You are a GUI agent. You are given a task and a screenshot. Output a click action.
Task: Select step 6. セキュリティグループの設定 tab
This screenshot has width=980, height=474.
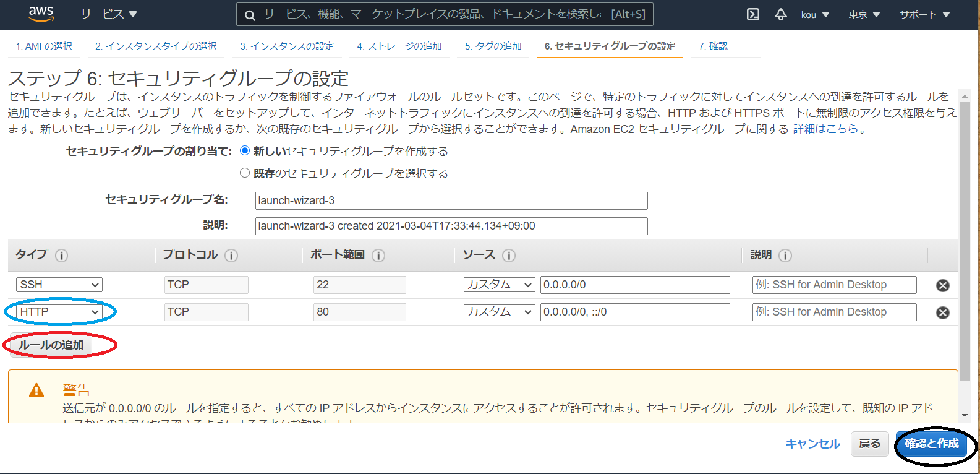coord(610,46)
